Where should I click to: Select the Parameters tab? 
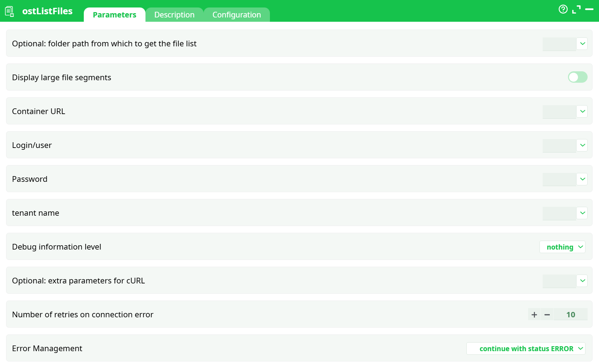pos(114,15)
